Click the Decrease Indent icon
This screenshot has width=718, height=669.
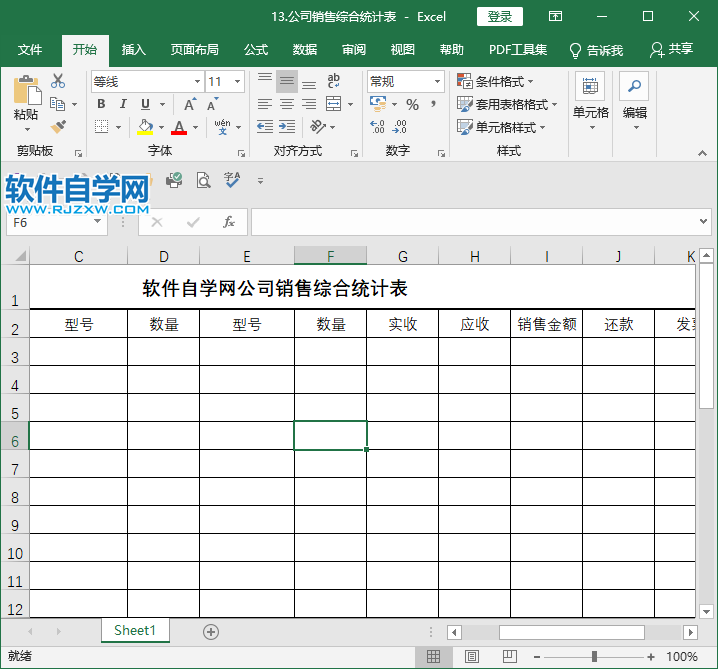click(x=265, y=126)
